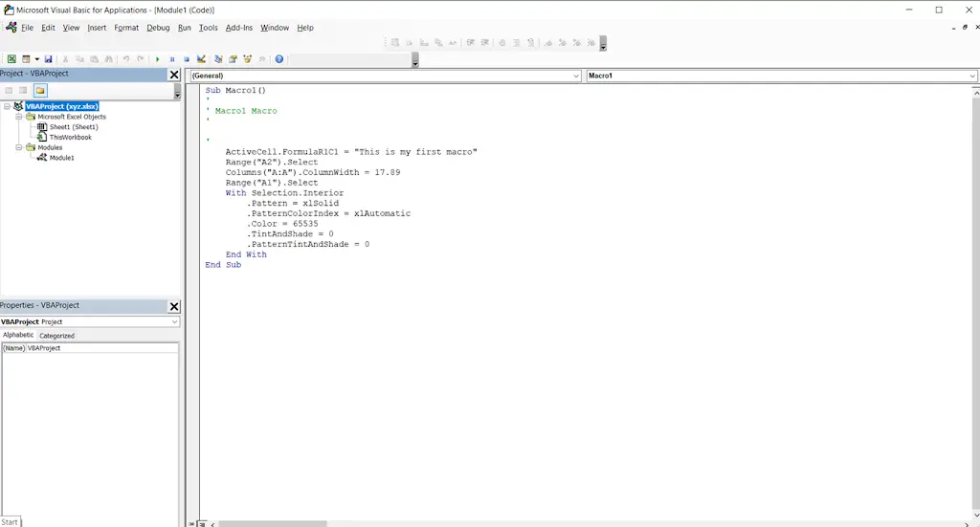The width and height of the screenshot is (980, 527).
Task: Open the Add-Ins menu
Action: click(x=238, y=28)
